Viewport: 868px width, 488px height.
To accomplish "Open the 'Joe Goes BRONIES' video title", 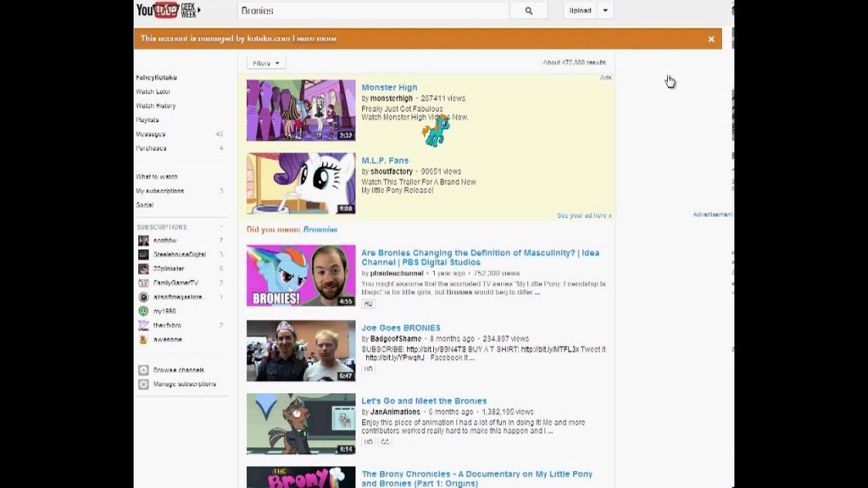I will (x=401, y=328).
